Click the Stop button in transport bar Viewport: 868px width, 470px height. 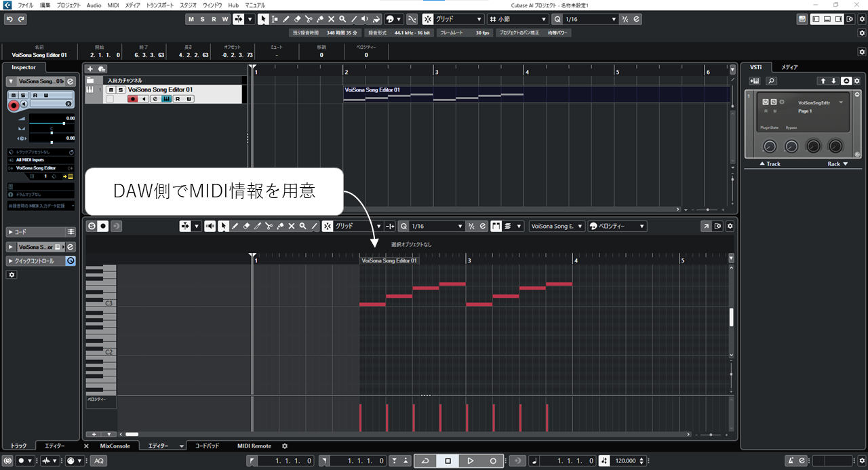[448, 461]
